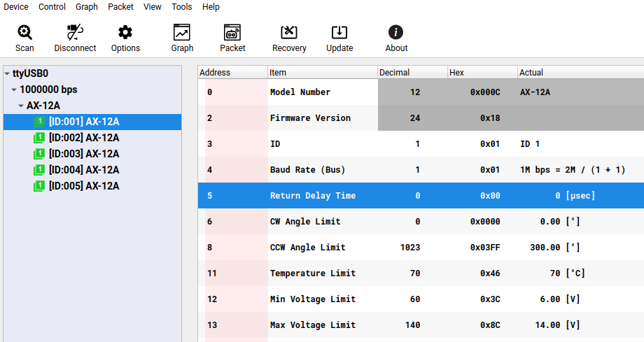Collapse the ttyUSB0 tree node
Viewport: 644px width, 342px height.
pyautogui.click(x=7, y=74)
